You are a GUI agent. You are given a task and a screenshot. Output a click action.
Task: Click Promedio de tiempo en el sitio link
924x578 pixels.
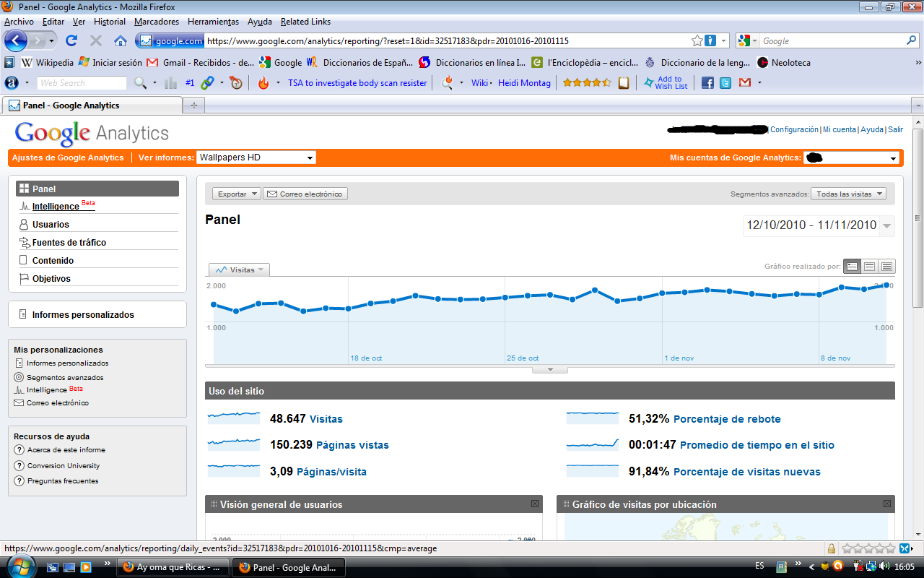[x=757, y=445]
